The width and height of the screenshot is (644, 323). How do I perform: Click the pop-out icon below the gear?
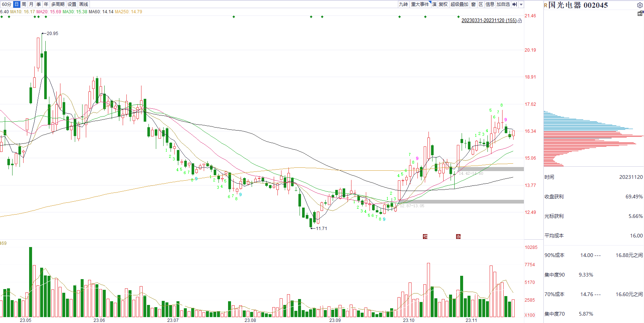pos(640,13)
